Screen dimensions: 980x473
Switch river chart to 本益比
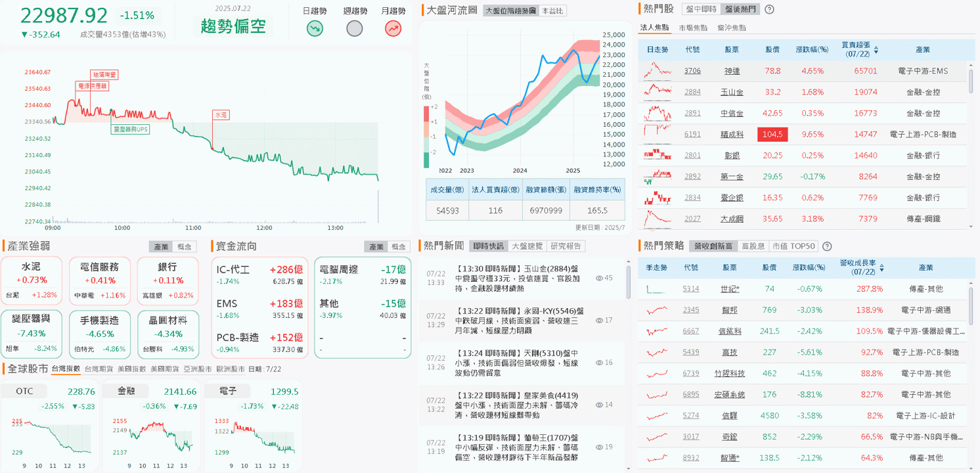tap(552, 11)
